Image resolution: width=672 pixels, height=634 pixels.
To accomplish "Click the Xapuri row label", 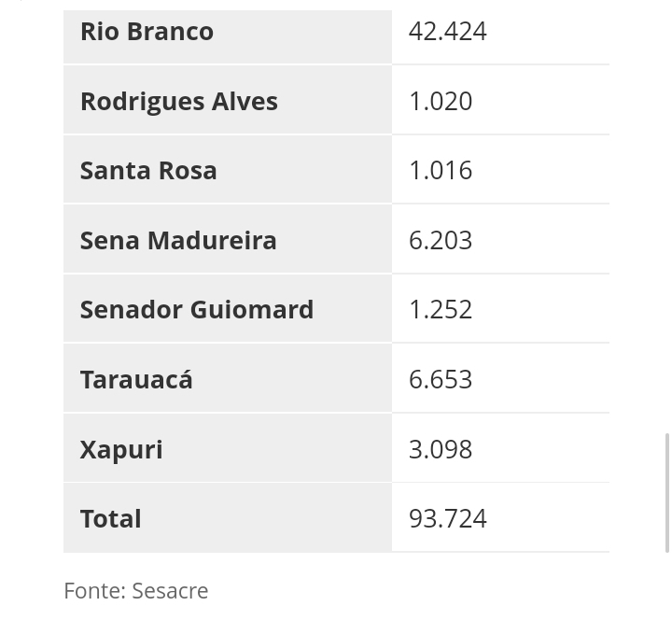I will point(121,449).
